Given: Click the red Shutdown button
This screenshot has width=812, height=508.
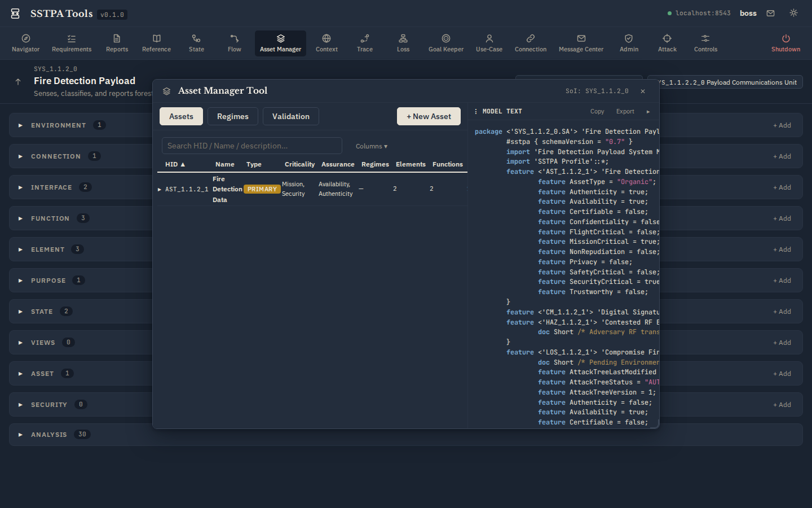Looking at the screenshot, I should (x=785, y=43).
